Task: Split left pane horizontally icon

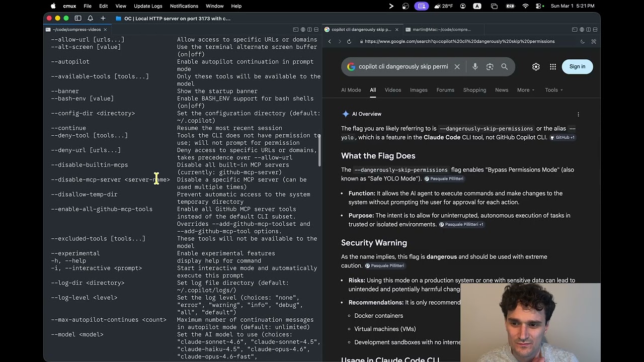Action: pyautogui.click(x=316, y=30)
